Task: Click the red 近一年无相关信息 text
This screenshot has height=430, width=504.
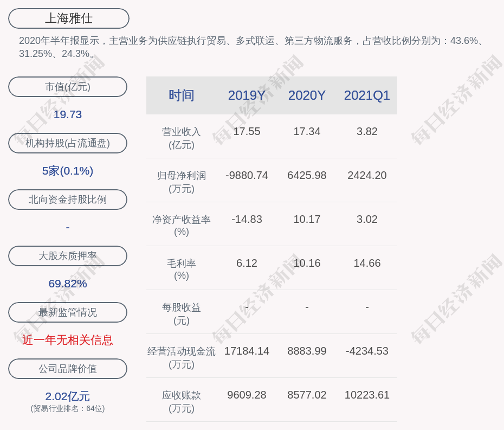Action: [x=68, y=340]
